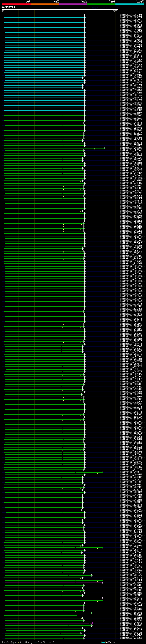Select label UniRef100_Q2PEV4
Viewport: 146px width, 644px height.
tap(131, 85)
